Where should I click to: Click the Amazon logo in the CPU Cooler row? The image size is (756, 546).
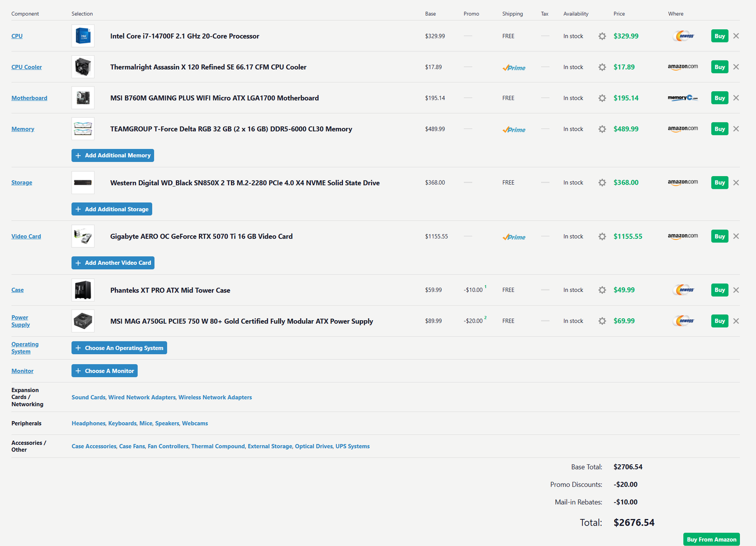[x=683, y=67]
